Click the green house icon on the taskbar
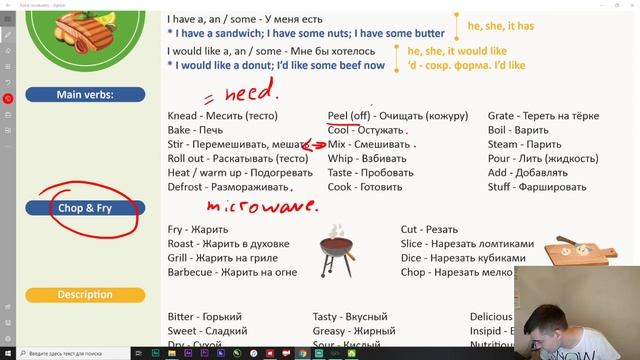Screen dimensions: 640x360 [x=351, y=353]
